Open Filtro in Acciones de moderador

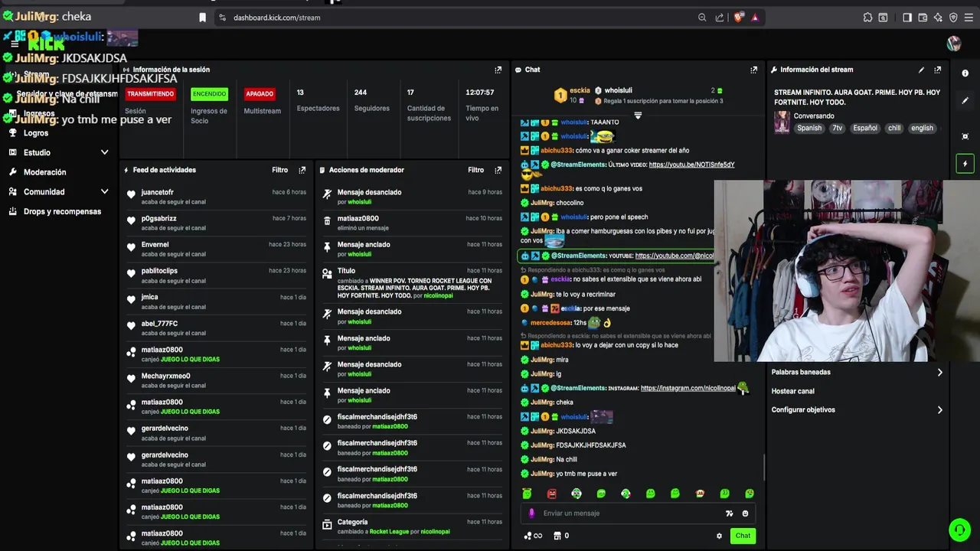pos(475,170)
